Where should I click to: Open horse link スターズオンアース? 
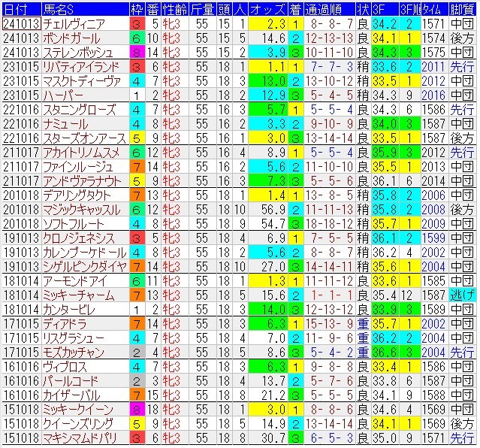click(75, 138)
